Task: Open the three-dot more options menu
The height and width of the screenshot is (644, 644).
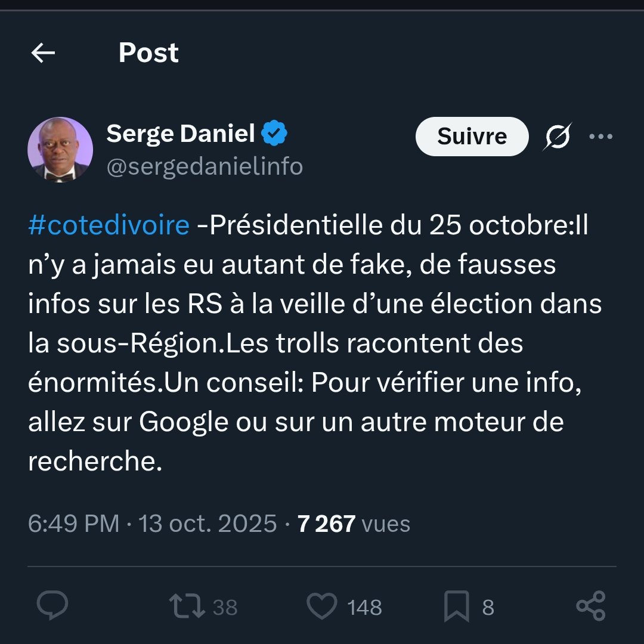Action: 600,137
